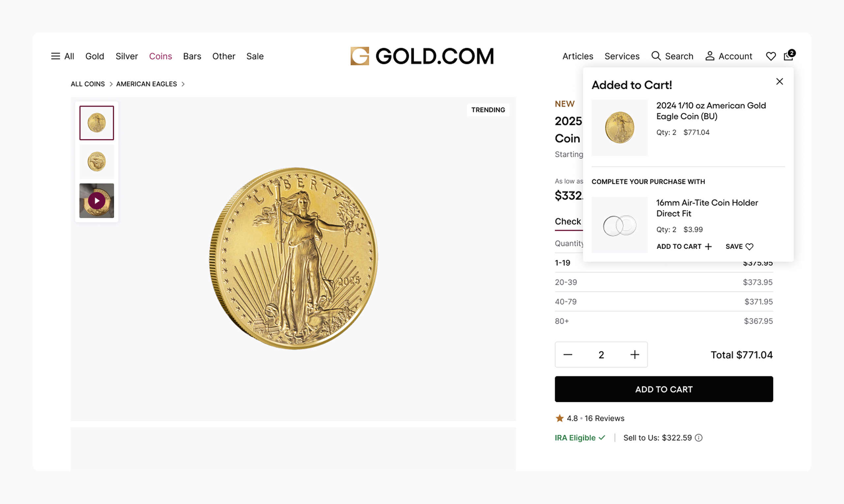Viewport: 844px width, 504px height.
Task: Increase quantity with the plus button
Action: (x=635, y=354)
